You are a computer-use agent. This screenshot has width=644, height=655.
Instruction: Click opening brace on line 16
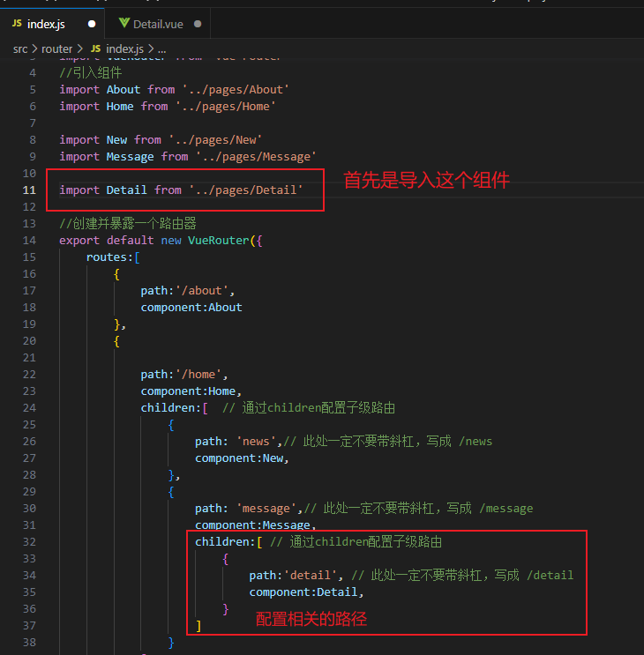(x=116, y=274)
